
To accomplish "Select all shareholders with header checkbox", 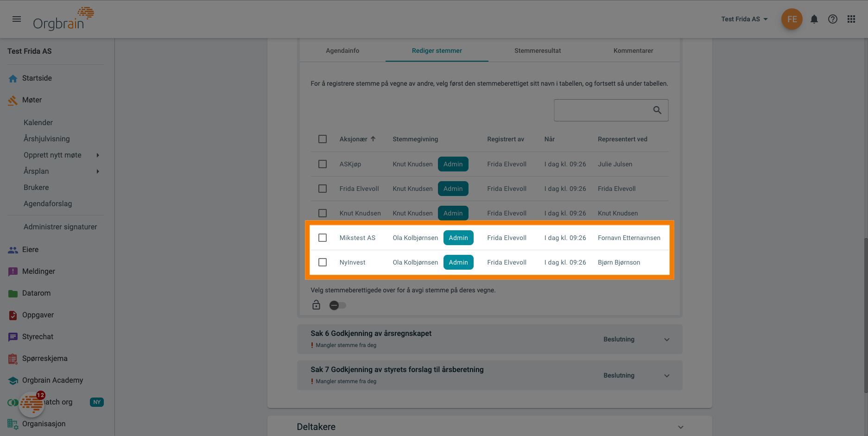I will point(323,139).
